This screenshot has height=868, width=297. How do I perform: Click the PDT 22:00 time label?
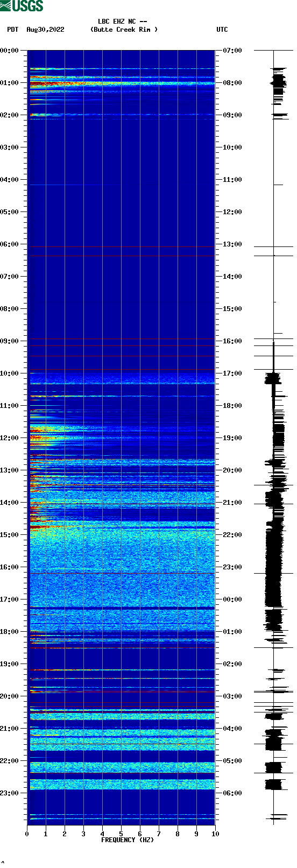[x=10, y=761]
